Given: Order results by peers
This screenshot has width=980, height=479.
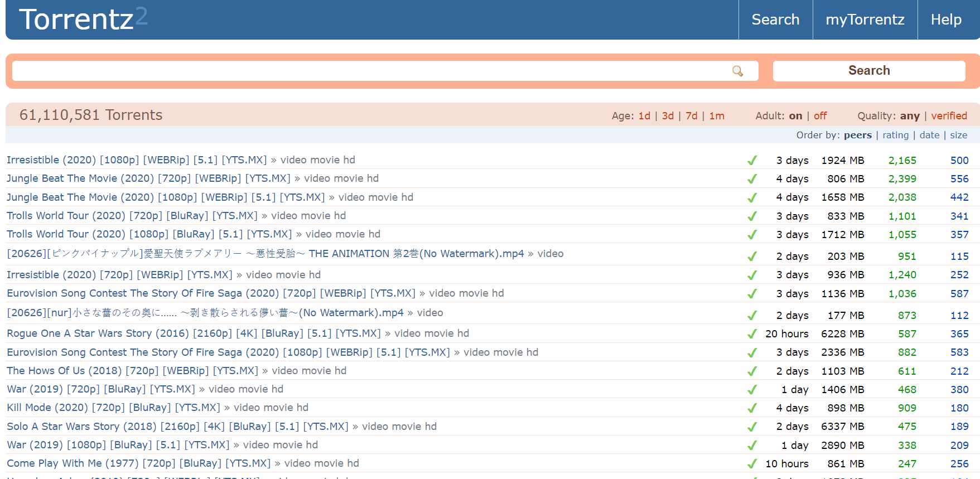Looking at the screenshot, I should tap(858, 135).
